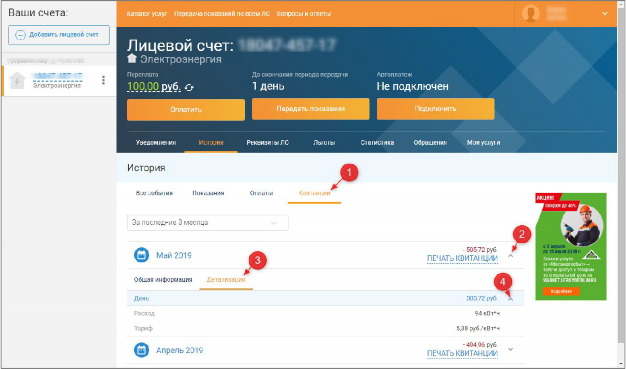Open the Общая информация sub-tab
This screenshot has width=626, height=369.
pos(163,280)
